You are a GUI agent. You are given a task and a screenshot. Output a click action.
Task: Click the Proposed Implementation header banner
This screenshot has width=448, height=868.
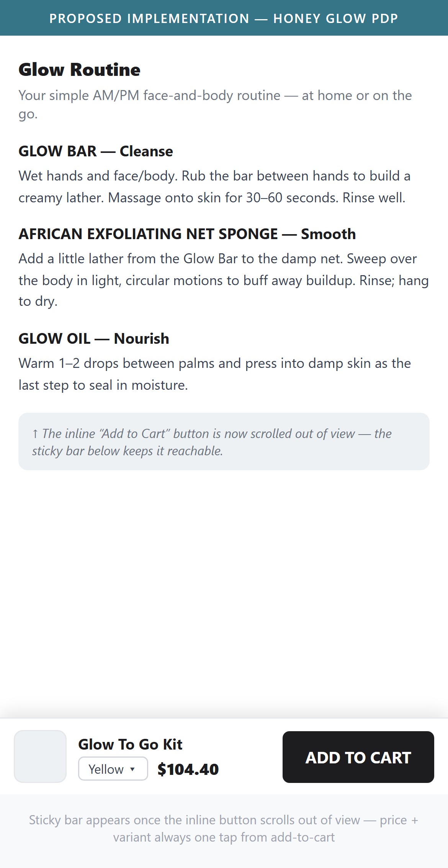pyautogui.click(x=224, y=18)
